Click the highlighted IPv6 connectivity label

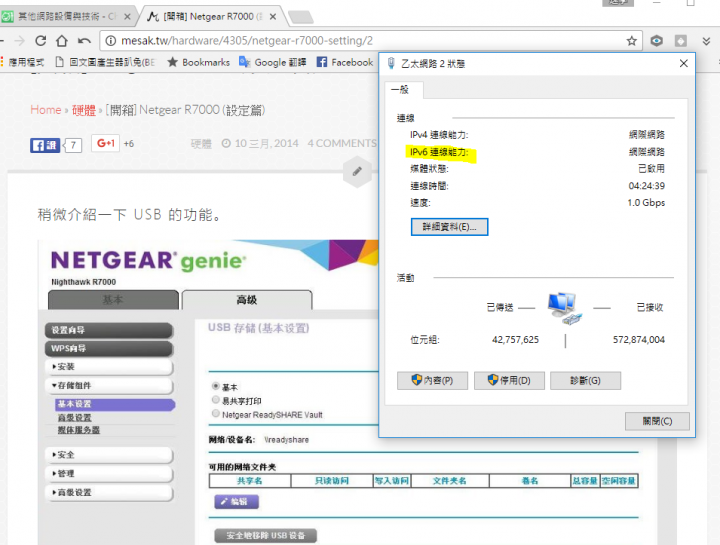point(439,152)
